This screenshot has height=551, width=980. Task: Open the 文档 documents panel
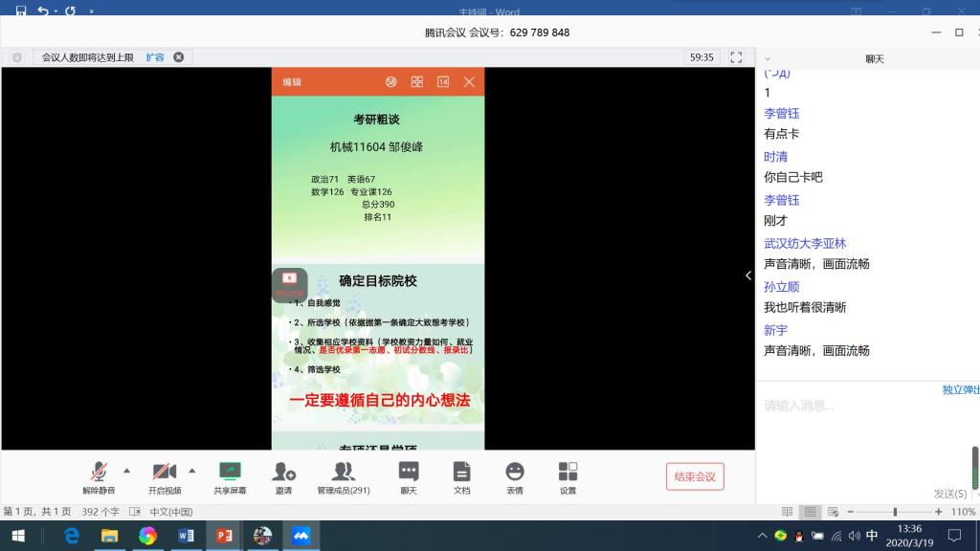(x=461, y=475)
